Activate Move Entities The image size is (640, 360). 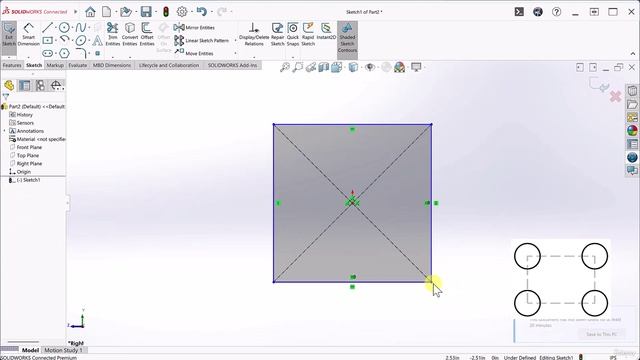(194, 53)
